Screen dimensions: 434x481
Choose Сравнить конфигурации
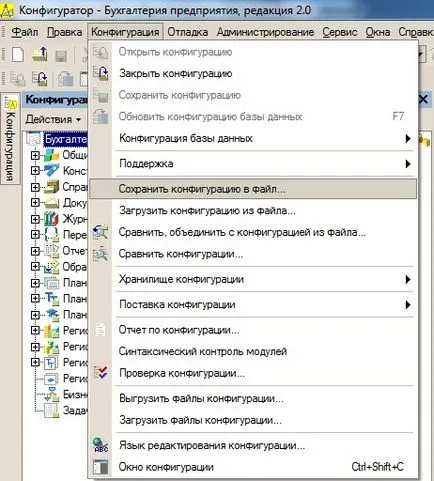point(253,254)
